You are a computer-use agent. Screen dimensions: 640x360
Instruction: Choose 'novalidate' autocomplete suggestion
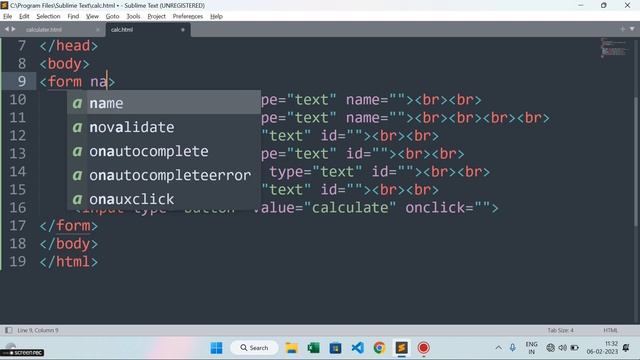164,127
